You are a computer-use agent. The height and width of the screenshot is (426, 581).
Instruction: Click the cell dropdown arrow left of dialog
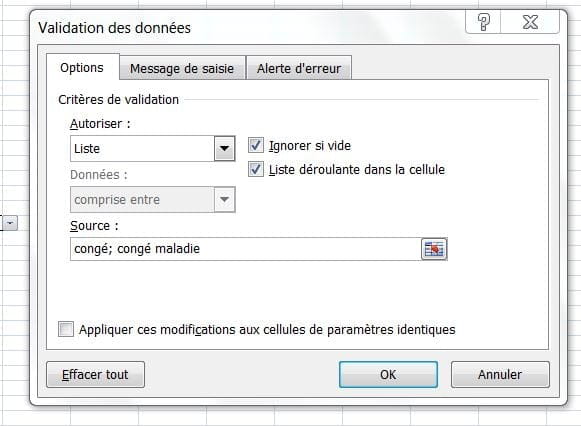point(10,223)
